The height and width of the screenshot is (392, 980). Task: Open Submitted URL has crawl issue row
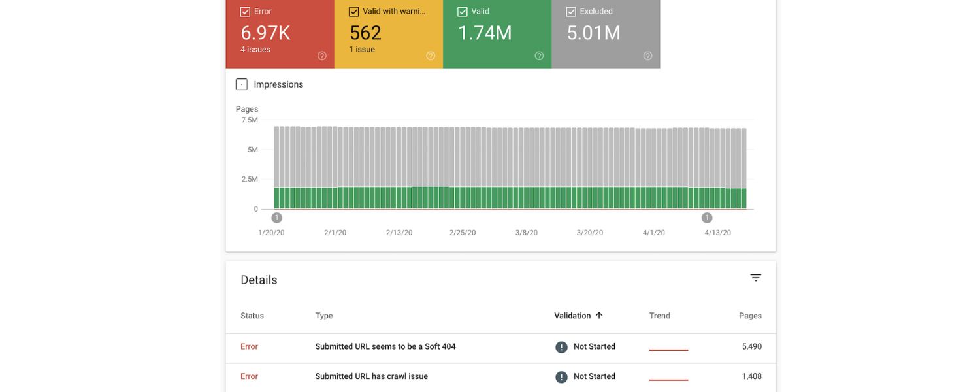371,377
